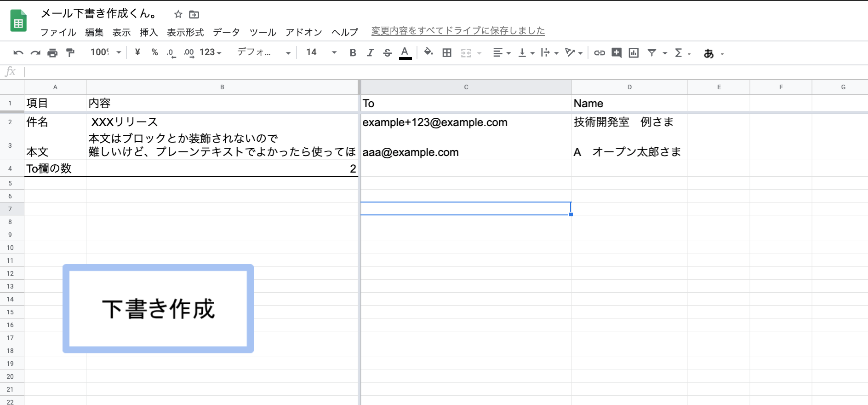Apply strikethrough formatting

pyautogui.click(x=388, y=53)
